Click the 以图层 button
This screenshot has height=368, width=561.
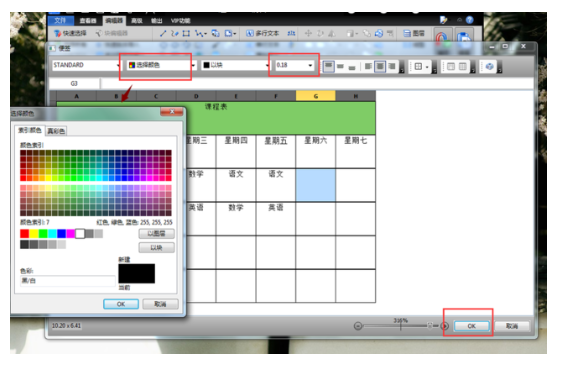[157, 234]
